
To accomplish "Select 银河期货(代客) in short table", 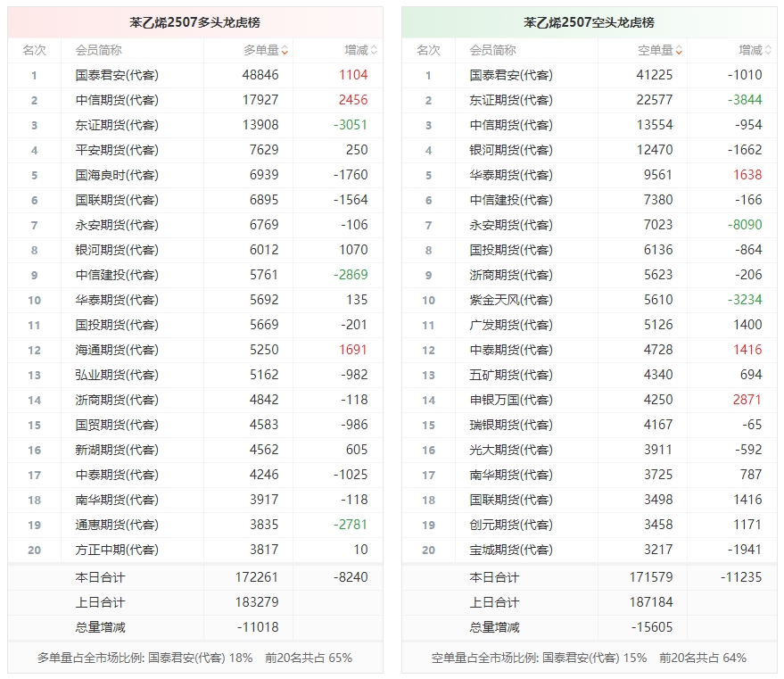I will point(511,150).
